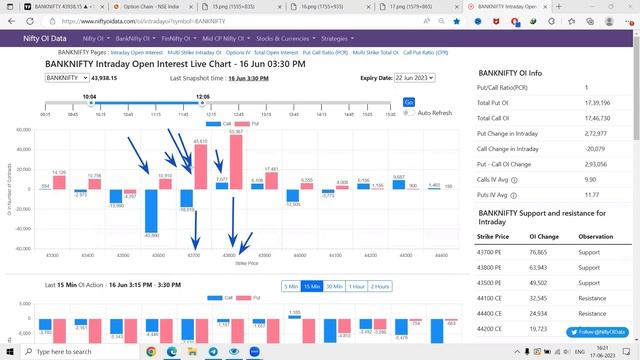Select the 30 Min interval
Image resolution: width=640 pixels, height=360 pixels.
tap(334, 287)
